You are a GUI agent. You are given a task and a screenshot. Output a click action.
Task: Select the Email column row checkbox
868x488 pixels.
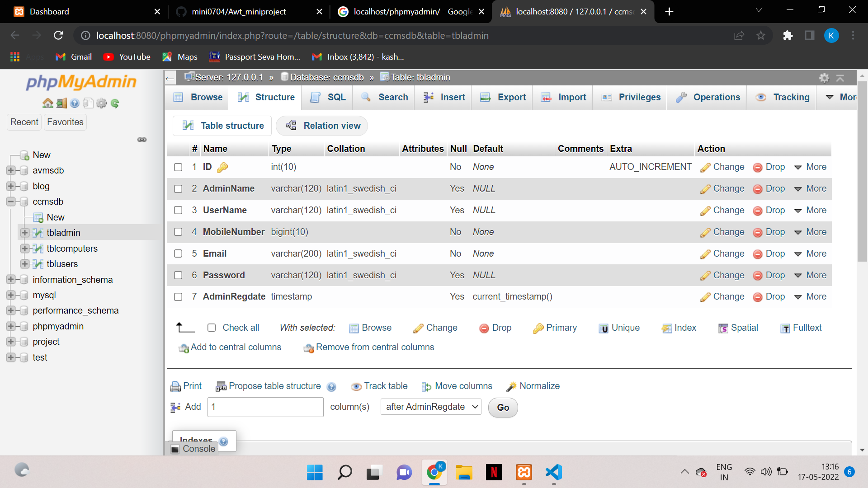[178, 254]
